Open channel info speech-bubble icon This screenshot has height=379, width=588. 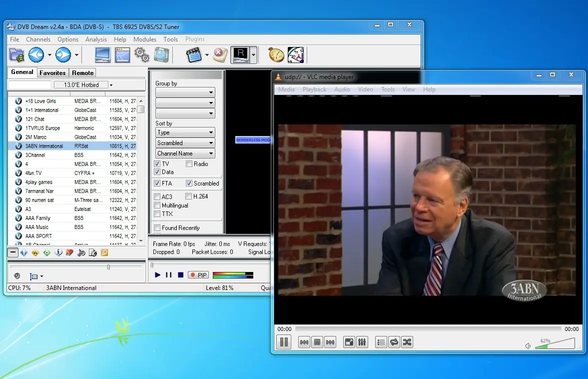(58, 252)
